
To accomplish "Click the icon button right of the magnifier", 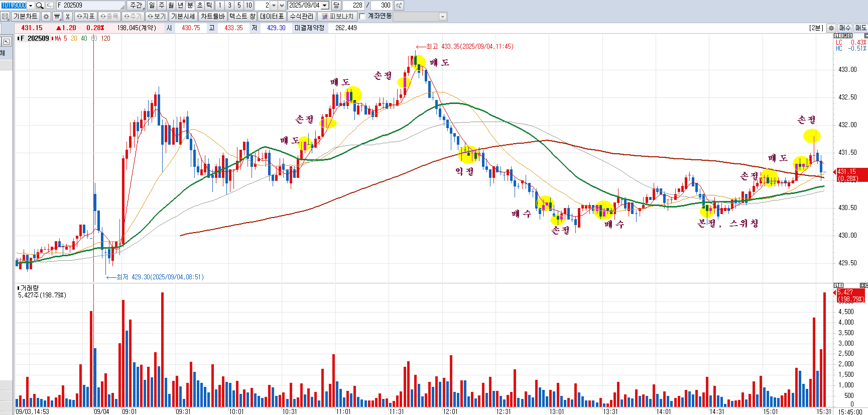I will coord(50,6).
